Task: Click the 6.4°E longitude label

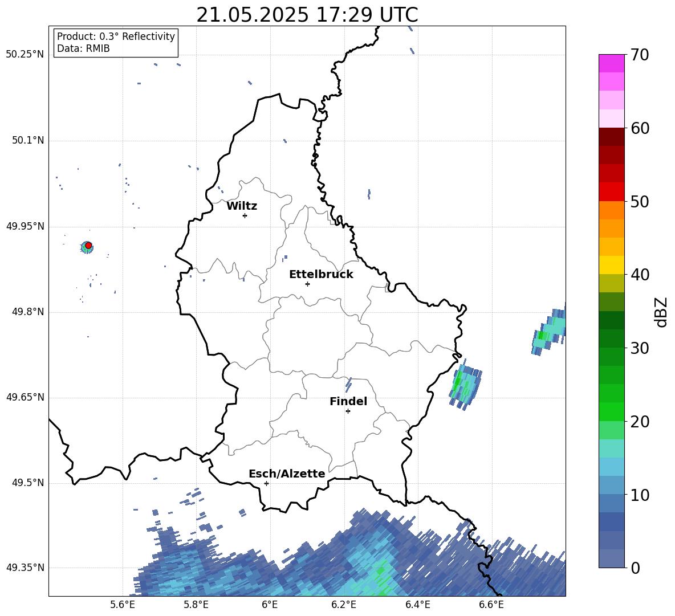Action: click(417, 605)
